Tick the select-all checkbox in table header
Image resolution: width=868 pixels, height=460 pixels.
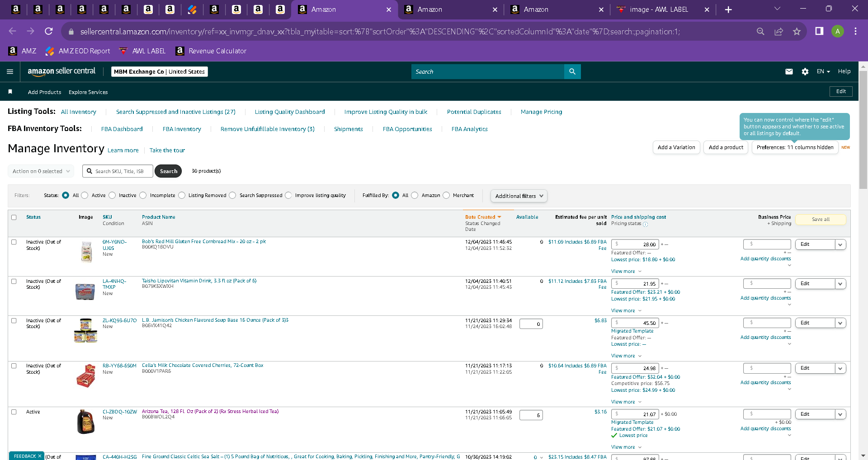[x=14, y=217]
